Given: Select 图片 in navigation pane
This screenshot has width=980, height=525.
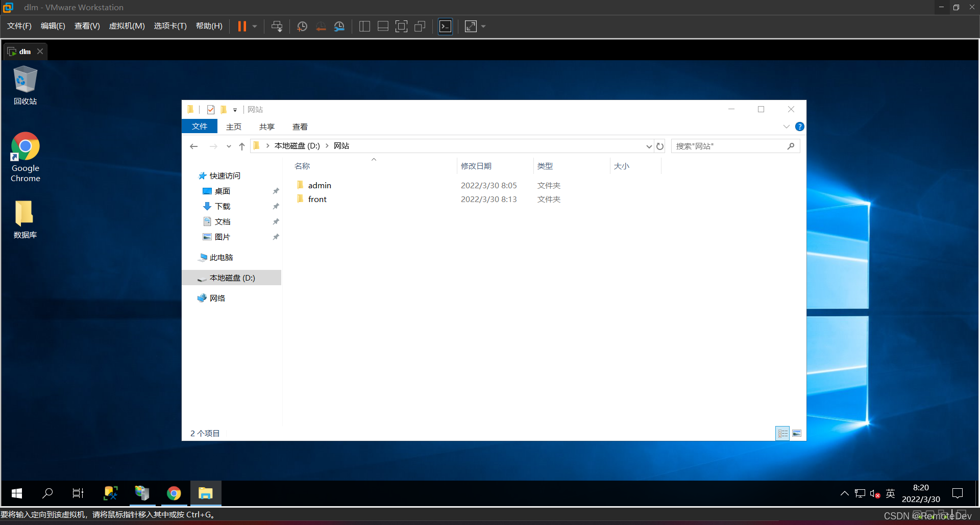Looking at the screenshot, I should coord(222,237).
